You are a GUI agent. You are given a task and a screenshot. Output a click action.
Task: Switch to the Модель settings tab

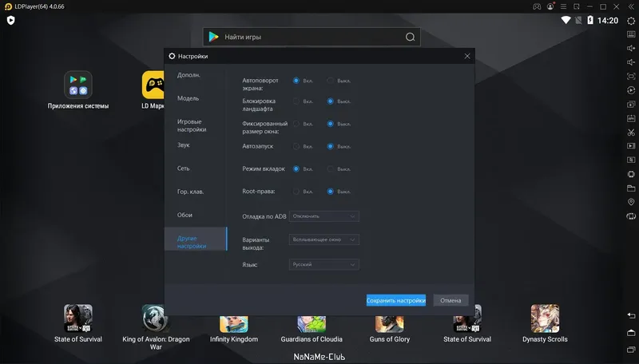(188, 98)
